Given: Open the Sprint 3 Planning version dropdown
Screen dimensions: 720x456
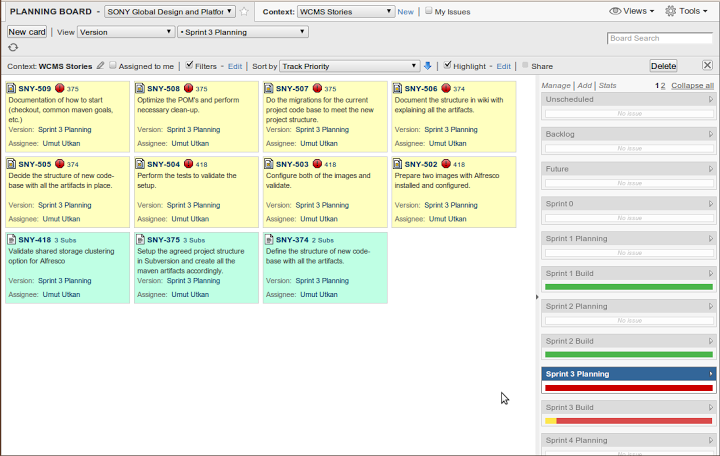Looking at the screenshot, I should point(242,32).
